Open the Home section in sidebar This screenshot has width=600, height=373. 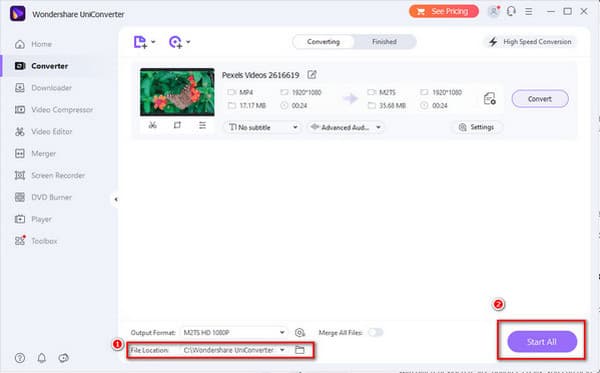[x=33, y=44]
